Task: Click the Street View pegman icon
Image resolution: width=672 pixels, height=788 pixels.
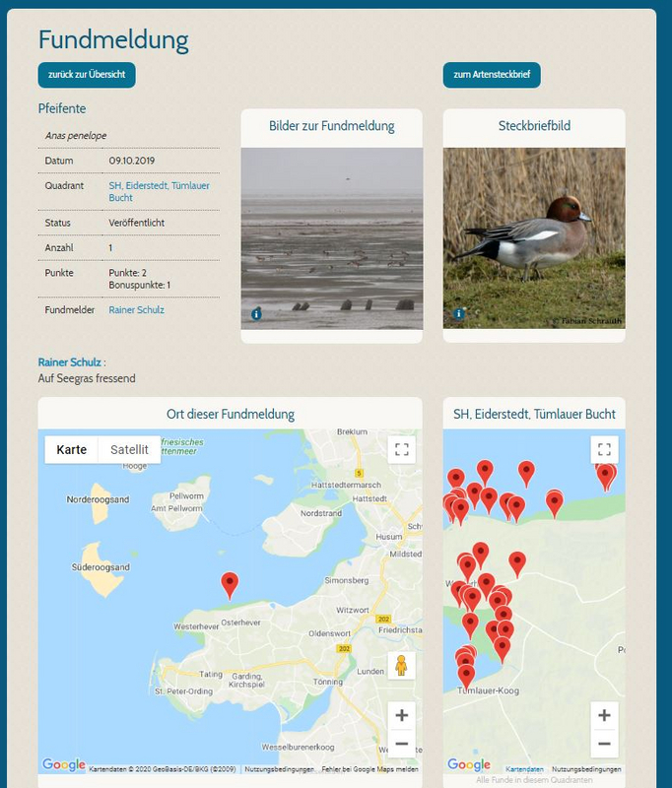Action: pos(401,666)
